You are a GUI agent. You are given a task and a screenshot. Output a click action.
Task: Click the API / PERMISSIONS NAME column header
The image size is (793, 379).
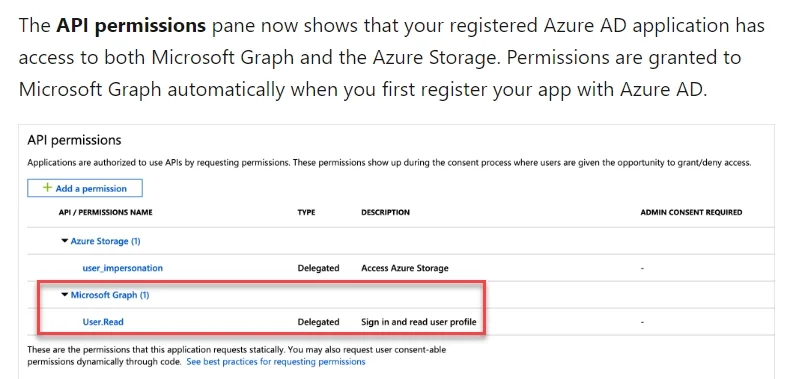[x=105, y=213]
